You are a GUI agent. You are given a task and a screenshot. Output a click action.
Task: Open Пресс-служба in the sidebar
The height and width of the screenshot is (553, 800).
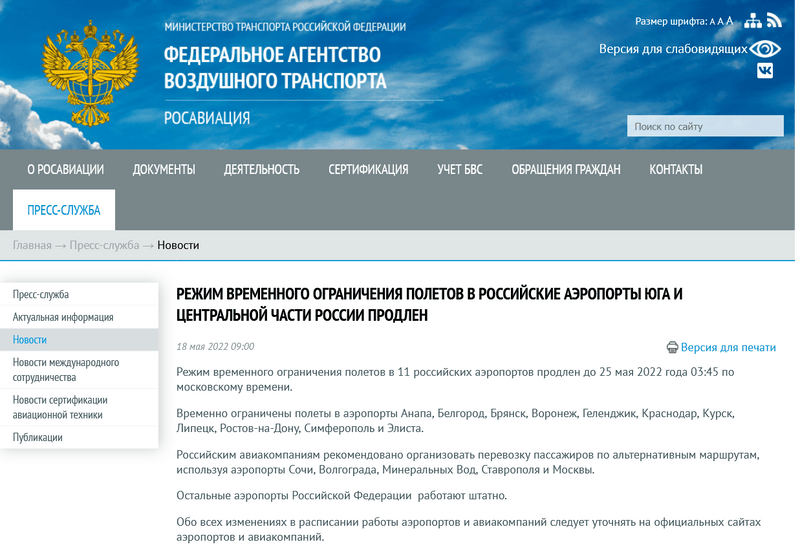pyautogui.click(x=79, y=294)
